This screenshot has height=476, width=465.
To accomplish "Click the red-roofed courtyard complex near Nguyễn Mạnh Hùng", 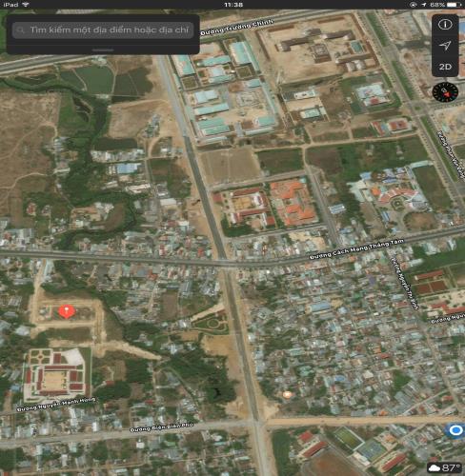I will [x=55, y=375].
